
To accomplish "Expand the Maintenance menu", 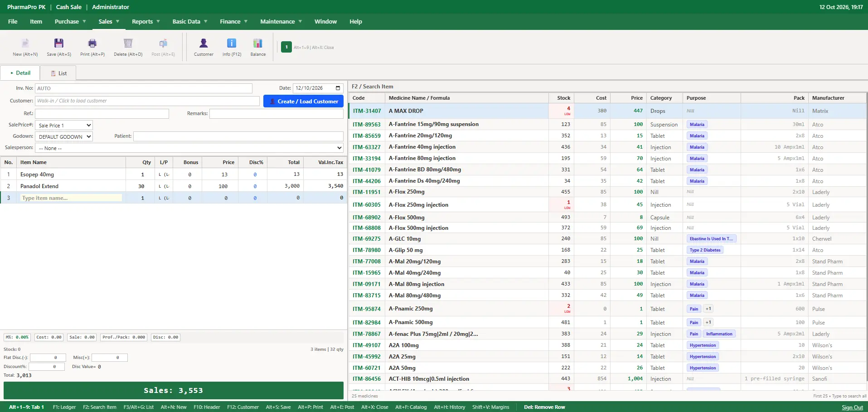I will pyautogui.click(x=281, y=21).
